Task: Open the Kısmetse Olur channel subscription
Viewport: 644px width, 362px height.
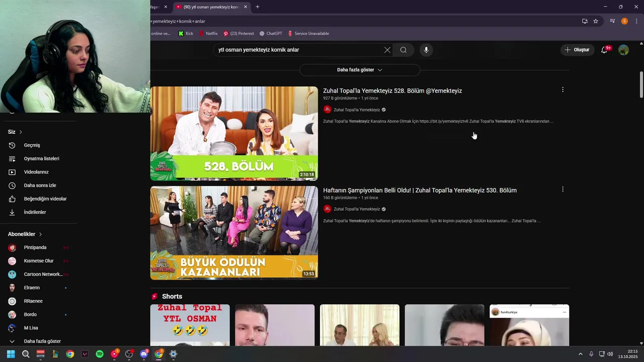Action: click(x=40, y=261)
